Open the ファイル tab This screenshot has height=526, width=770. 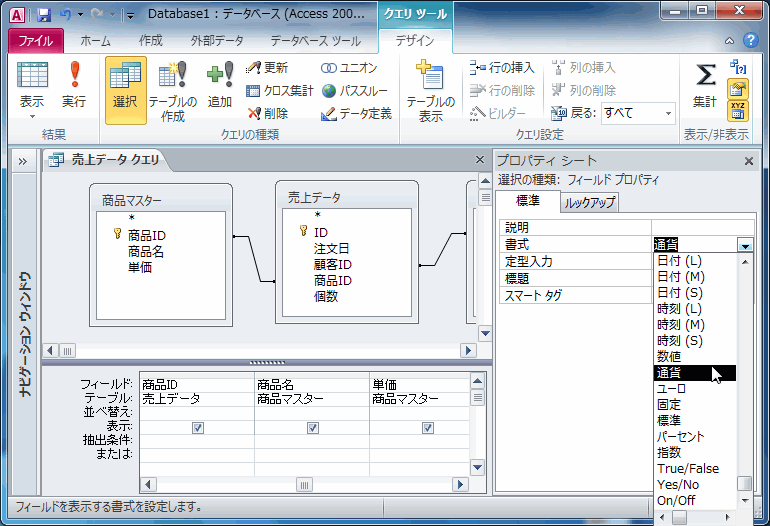coord(35,41)
